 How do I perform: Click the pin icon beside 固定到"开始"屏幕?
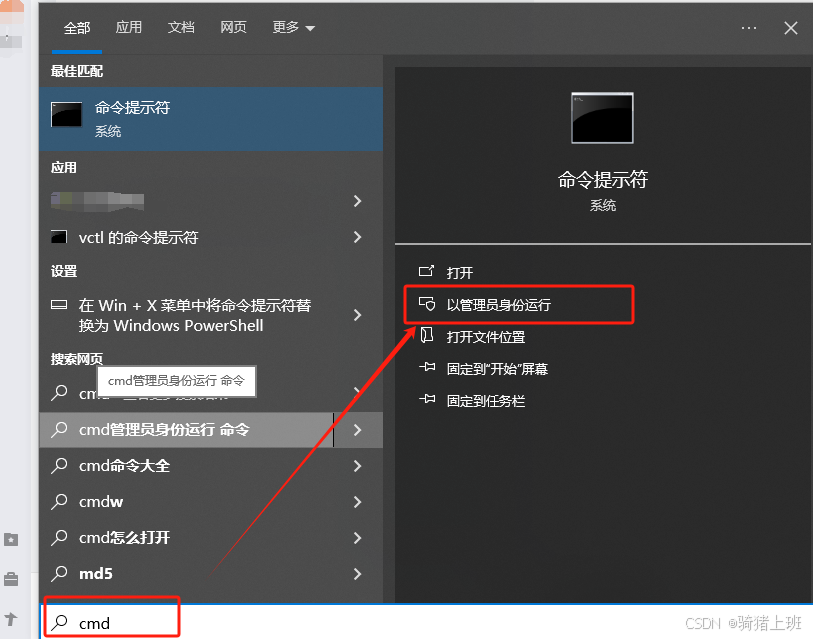click(x=427, y=367)
